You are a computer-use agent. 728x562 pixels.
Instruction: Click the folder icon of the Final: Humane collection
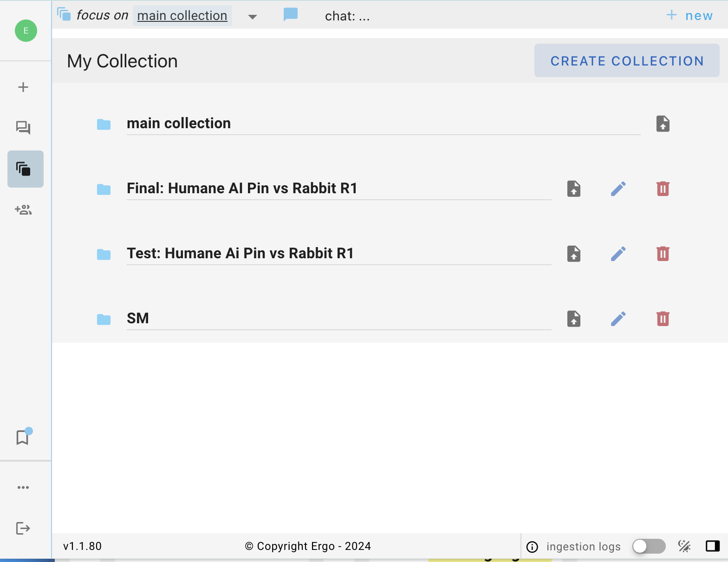click(104, 190)
